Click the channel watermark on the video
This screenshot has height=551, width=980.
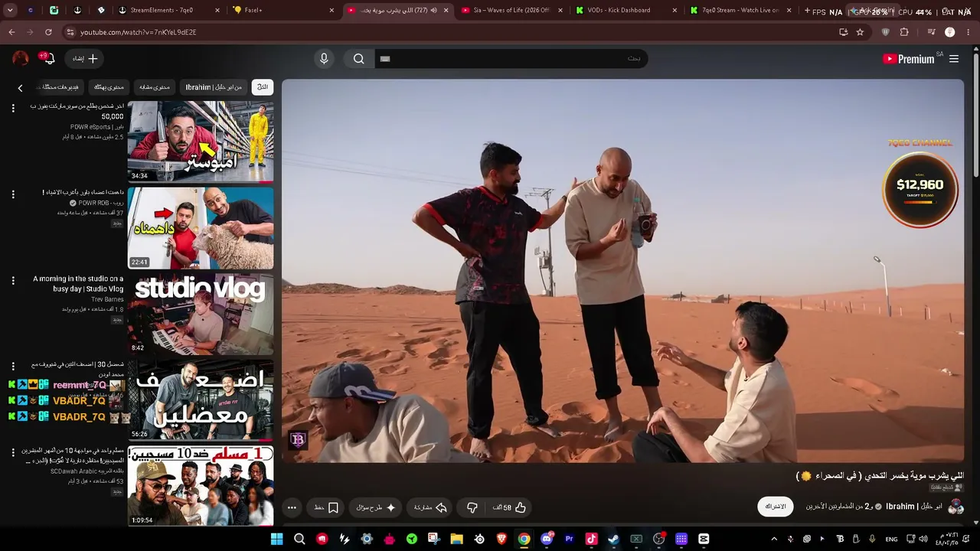point(298,440)
